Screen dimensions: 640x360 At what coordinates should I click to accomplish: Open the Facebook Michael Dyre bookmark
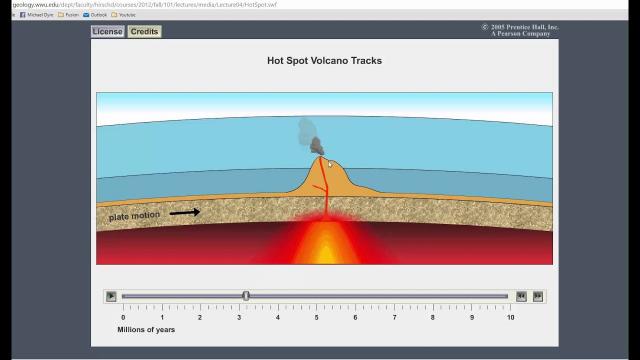pyautogui.click(x=37, y=15)
